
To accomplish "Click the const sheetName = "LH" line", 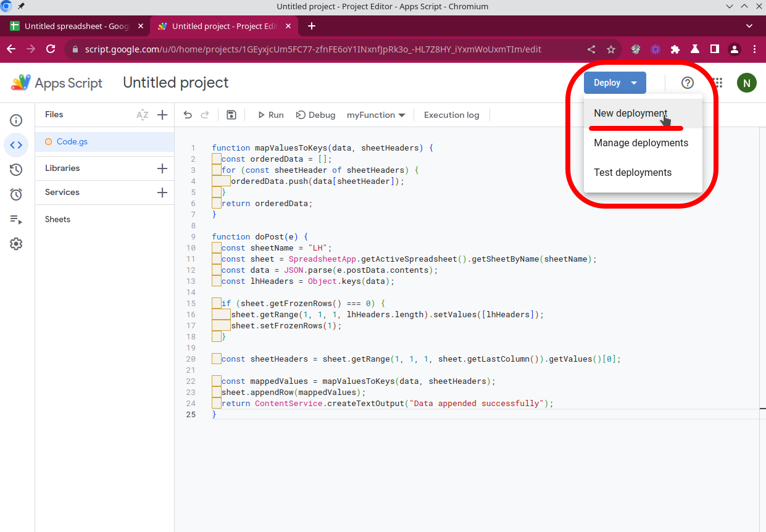I will coord(277,248).
